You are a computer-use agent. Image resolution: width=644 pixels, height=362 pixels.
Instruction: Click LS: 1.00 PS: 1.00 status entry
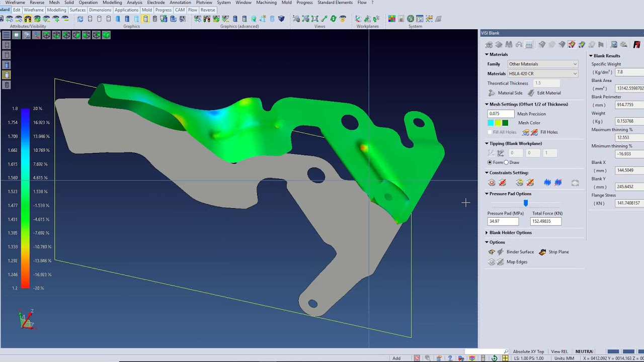(529, 358)
